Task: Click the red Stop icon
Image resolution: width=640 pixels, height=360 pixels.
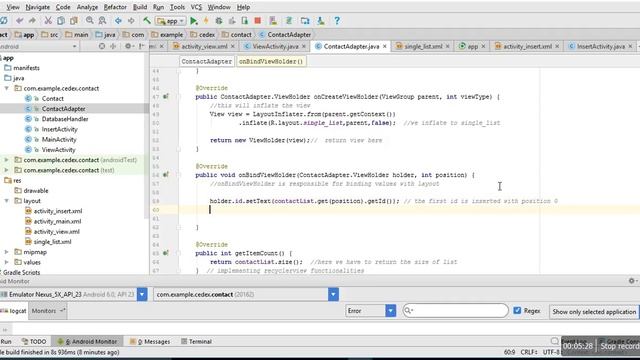Action: click(x=258, y=21)
